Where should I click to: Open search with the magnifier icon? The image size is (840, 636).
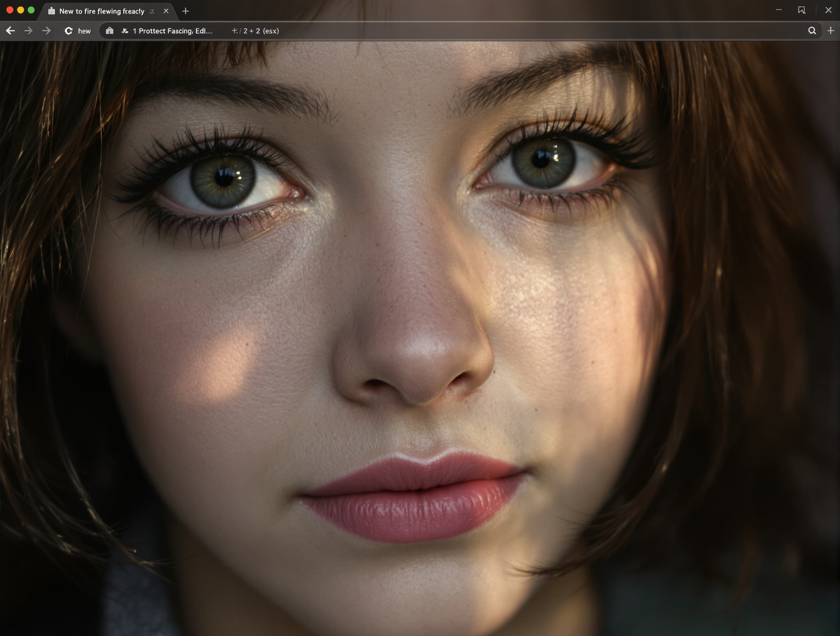click(x=812, y=31)
